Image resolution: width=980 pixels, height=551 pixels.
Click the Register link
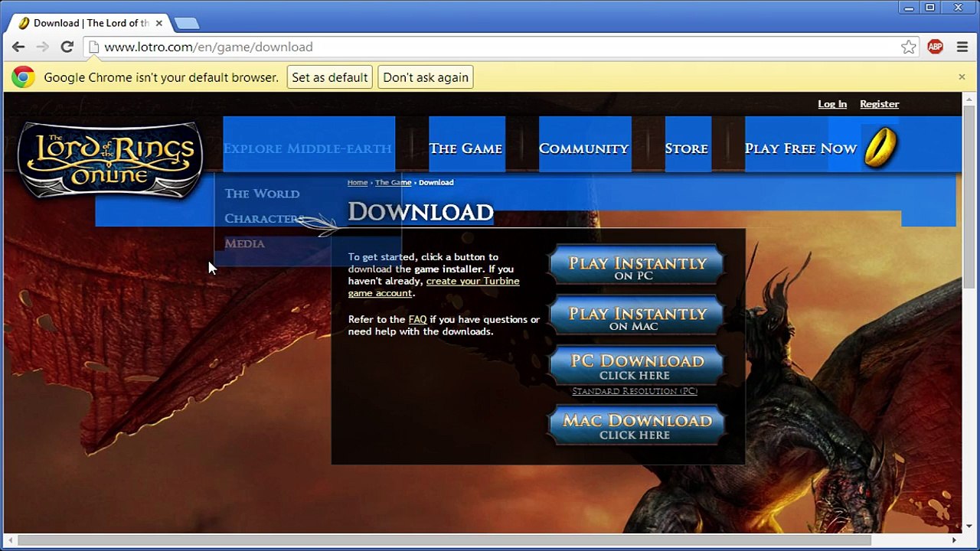879,104
